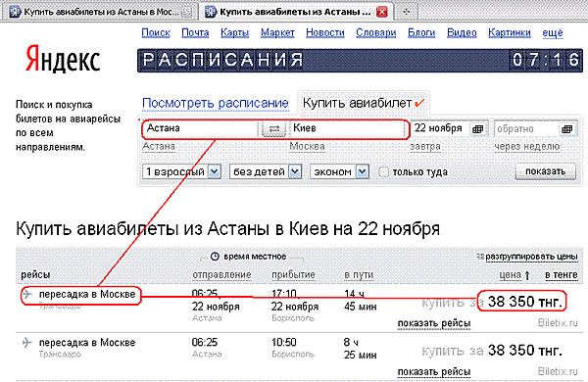The width and height of the screenshot is (588, 382).
Task: Open calendar icon for departure date
Action: (478, 129)
